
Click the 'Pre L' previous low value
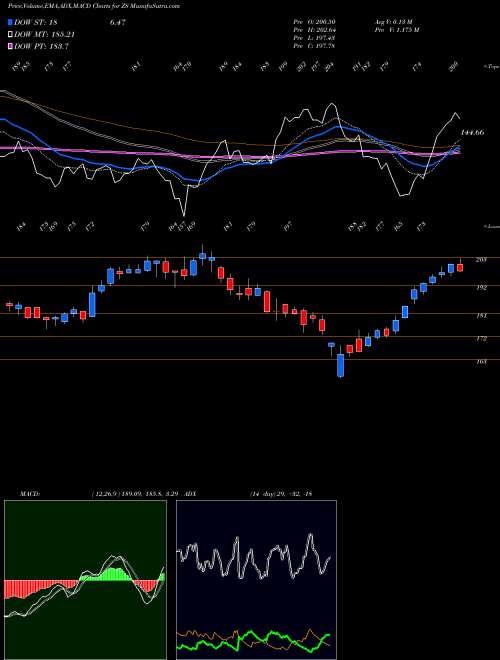314,38
